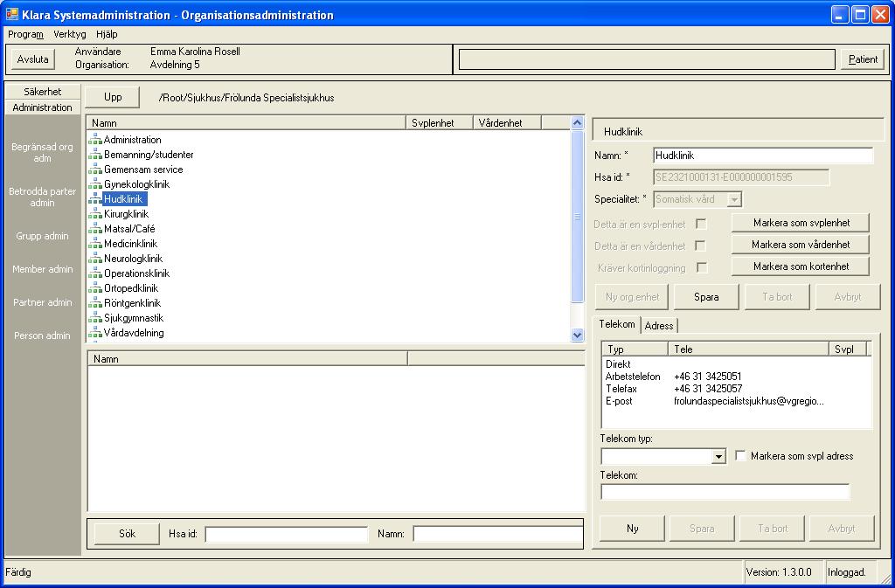The height and width of the screenshot is (588, 895).
Task: Click the org icon beside Neurologklinik
Action: (94, 258)
